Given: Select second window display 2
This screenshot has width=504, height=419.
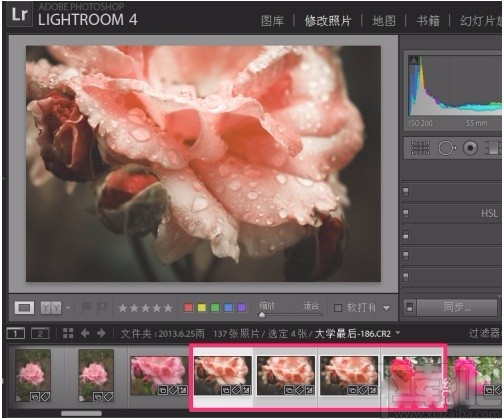Looking at the screenshot, I should (x=40, y=333).
